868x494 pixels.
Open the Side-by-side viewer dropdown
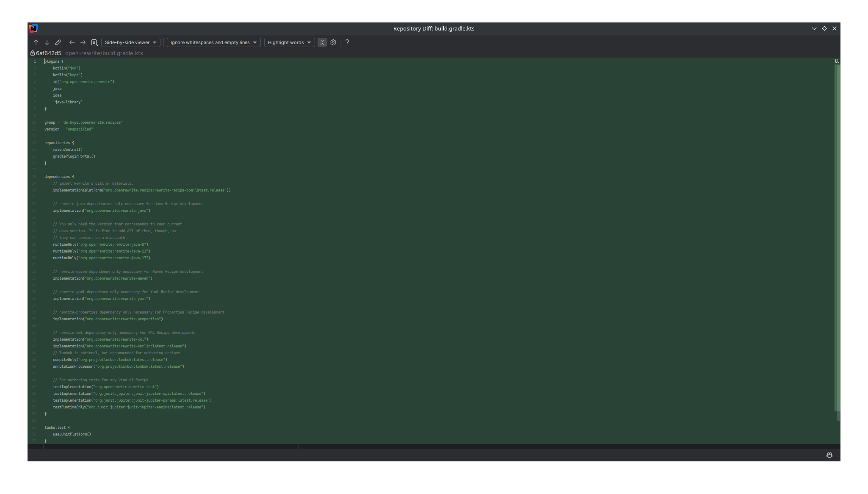pyautogui.click(x=131, y=42)
